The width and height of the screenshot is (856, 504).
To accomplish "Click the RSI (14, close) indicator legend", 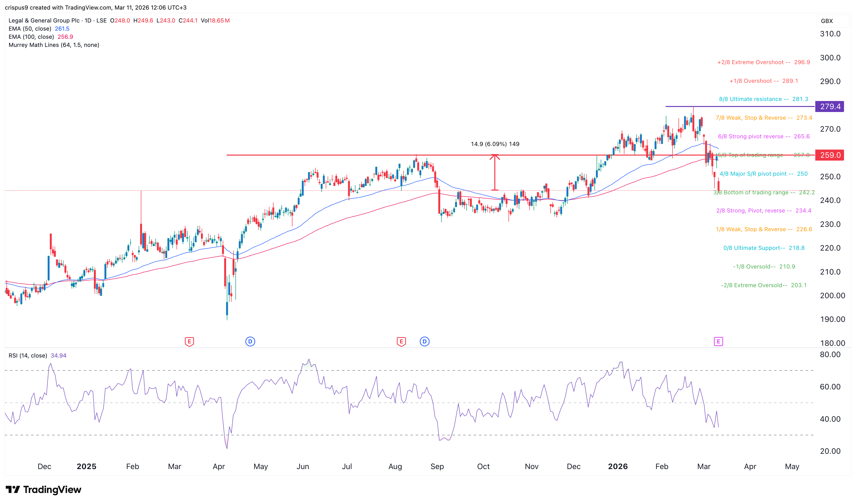I will pos(28,356).
